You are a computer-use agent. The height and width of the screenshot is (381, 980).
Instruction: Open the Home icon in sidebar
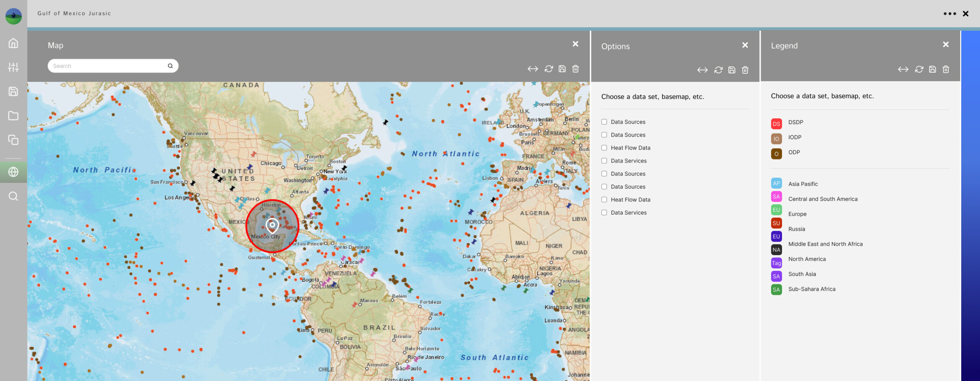pyautogui.click(x=13, y=43)
